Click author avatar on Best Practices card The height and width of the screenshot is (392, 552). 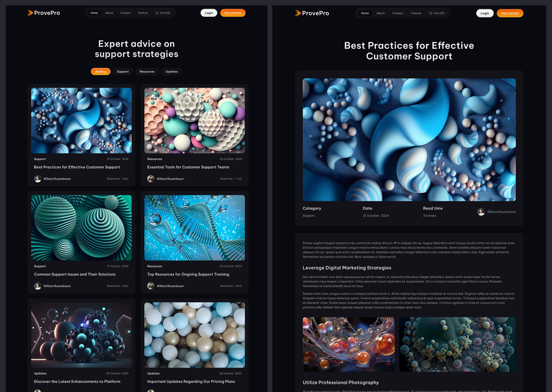(x=38, y=179)
